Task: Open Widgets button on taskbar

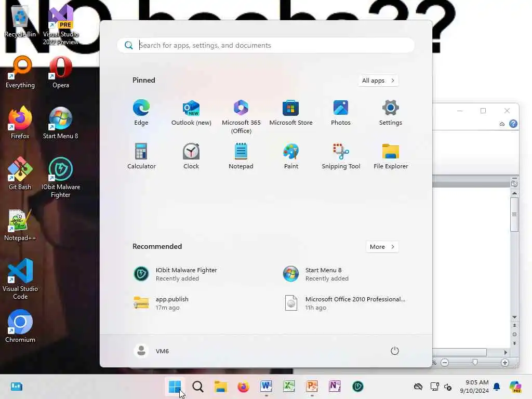Action: tap(16, 386)
